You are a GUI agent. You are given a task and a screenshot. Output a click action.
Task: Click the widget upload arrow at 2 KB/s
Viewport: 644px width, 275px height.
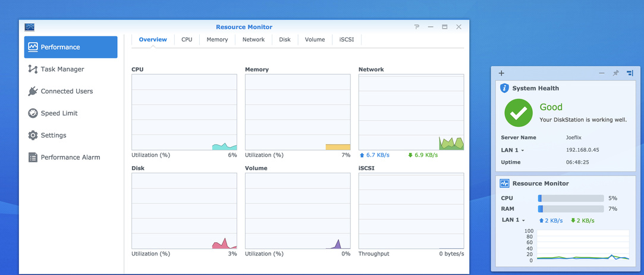point(541,220)
